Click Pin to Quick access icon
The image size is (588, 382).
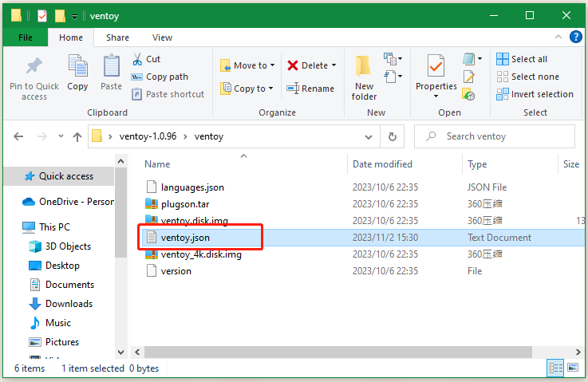coord(34,66)
